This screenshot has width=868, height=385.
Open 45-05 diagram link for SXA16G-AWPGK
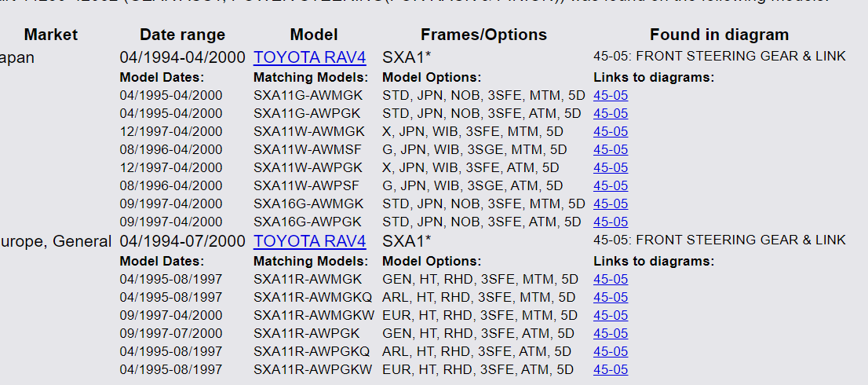point(611,222)
